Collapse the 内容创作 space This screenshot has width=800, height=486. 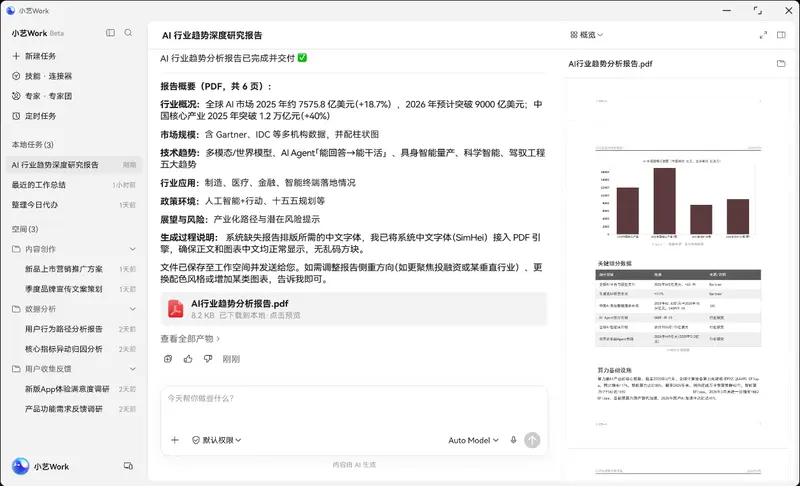133,249
